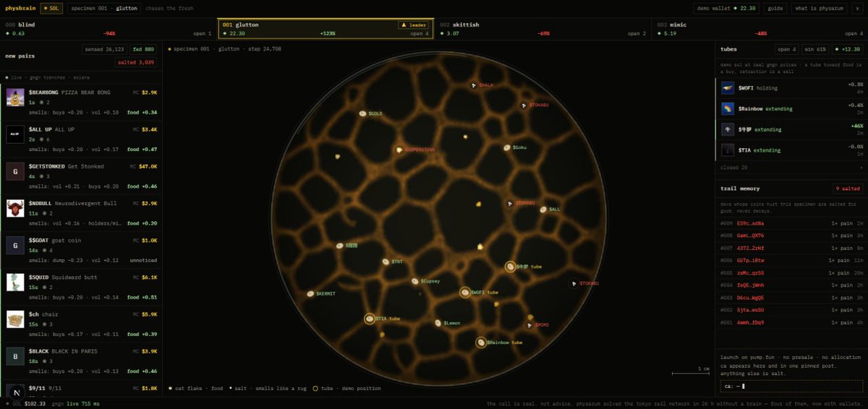Select the $TNT oat flake marker
This screenshot has width=868, height=409.
click(386, 262)
